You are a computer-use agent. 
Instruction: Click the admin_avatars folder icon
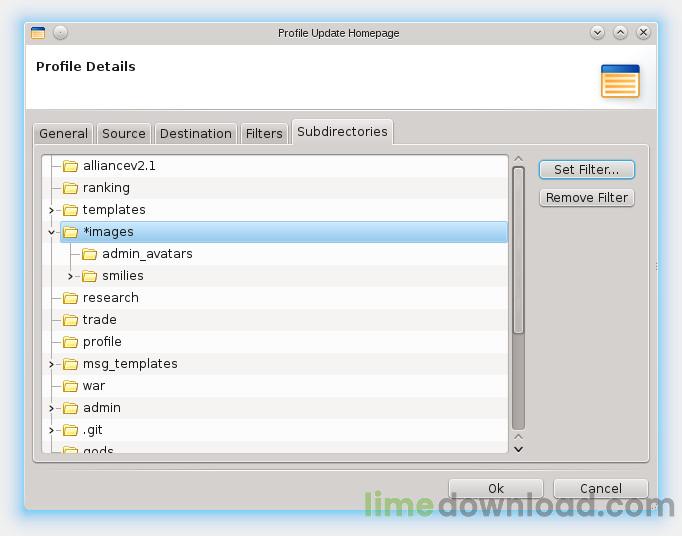coord(89,254)
